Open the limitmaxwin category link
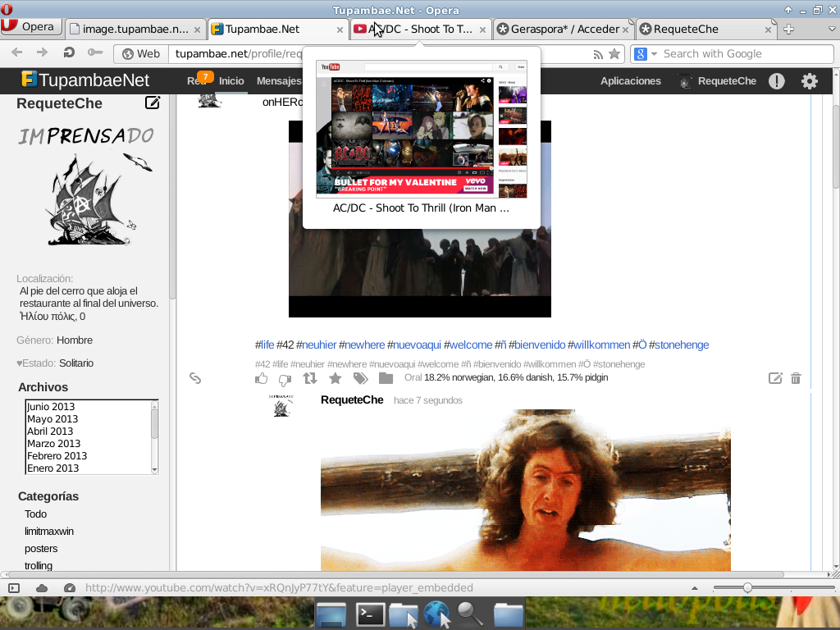This screenshot has height=630, width=840. (x=49, y=532)
